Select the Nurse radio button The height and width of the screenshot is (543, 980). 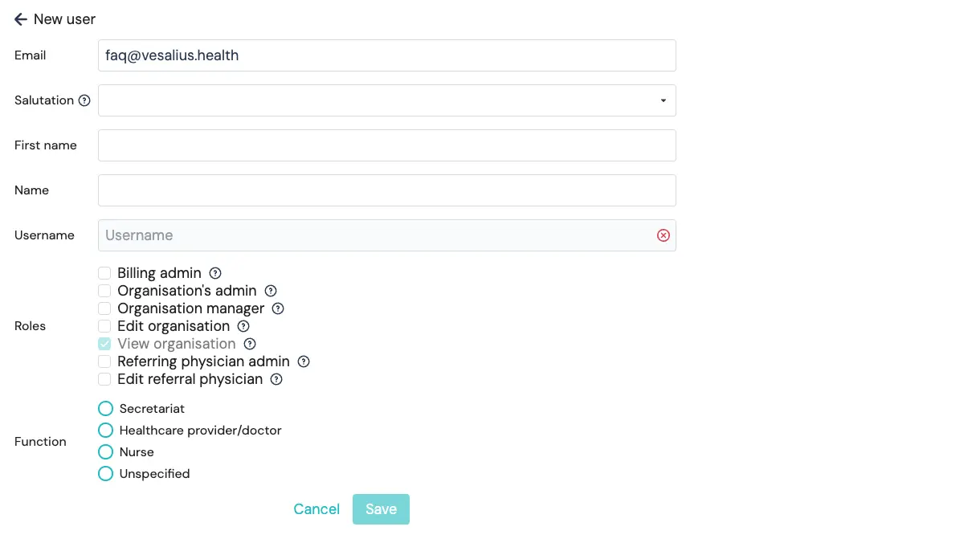pos(105,452)
